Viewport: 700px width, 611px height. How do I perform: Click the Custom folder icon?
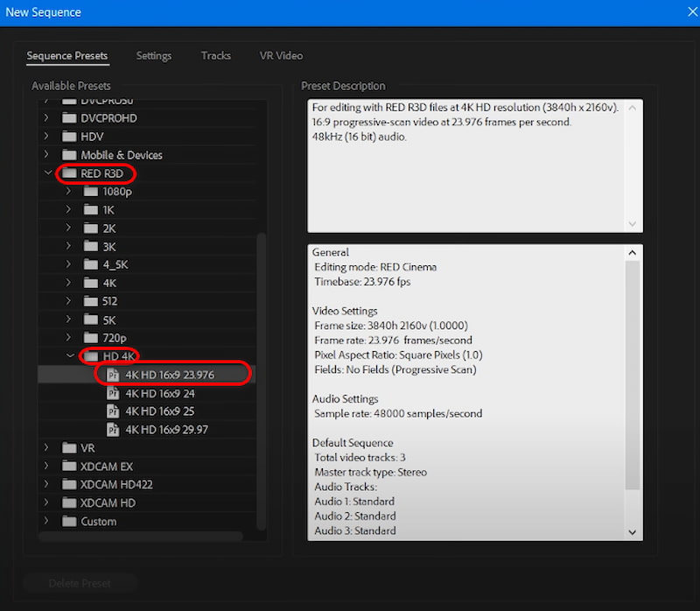(x=69, y=521)
